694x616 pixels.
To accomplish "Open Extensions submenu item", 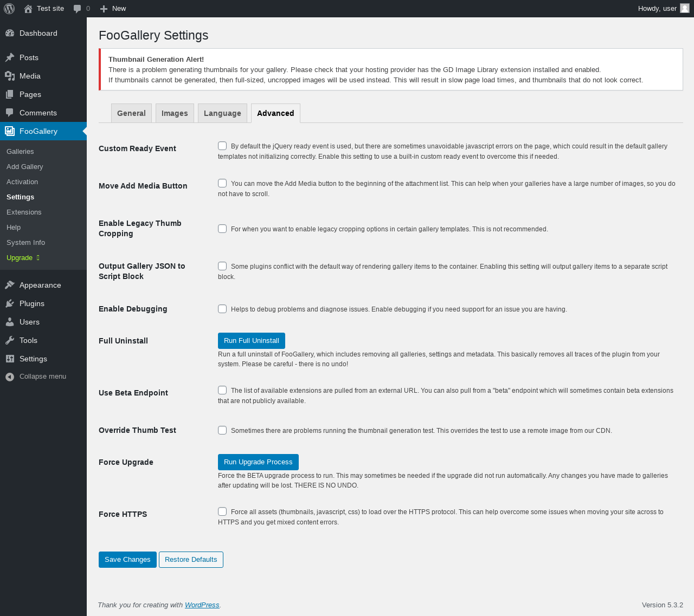I will (24, 212).
